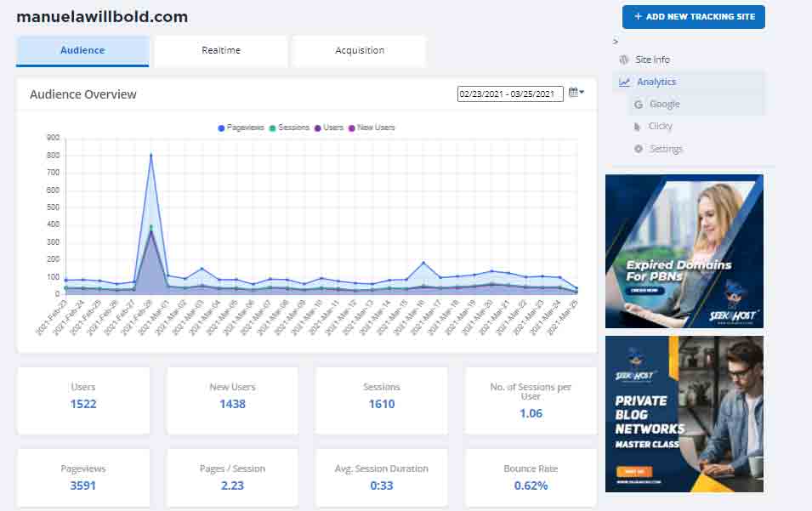The width and height of the screenshot is (812, 511).
Task: Click the Expired Domains For PBNs banner
Action: [684, 250]
